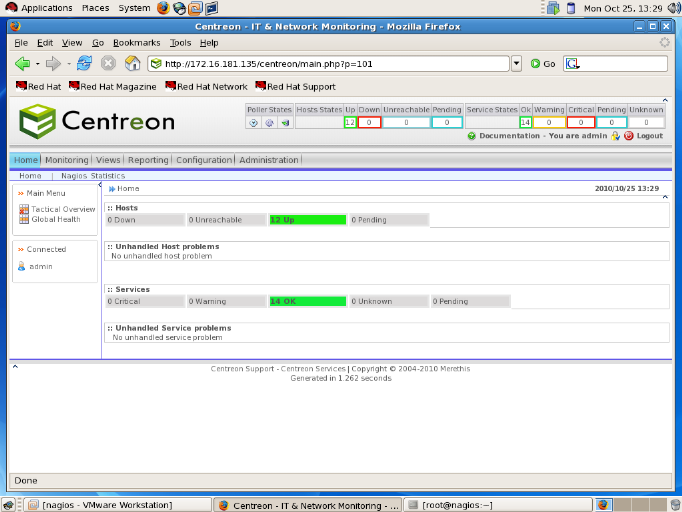Switch to the Administration tab
The image size is (682, 512).
point(269,160)
